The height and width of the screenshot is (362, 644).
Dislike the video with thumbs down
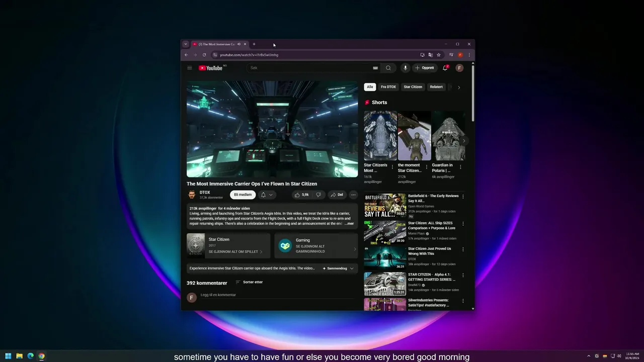pyautogui.click(x=318, y=195)
